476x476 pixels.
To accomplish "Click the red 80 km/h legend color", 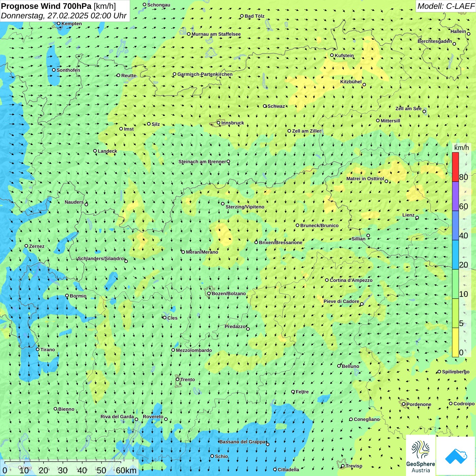I will tap(455, 167).
